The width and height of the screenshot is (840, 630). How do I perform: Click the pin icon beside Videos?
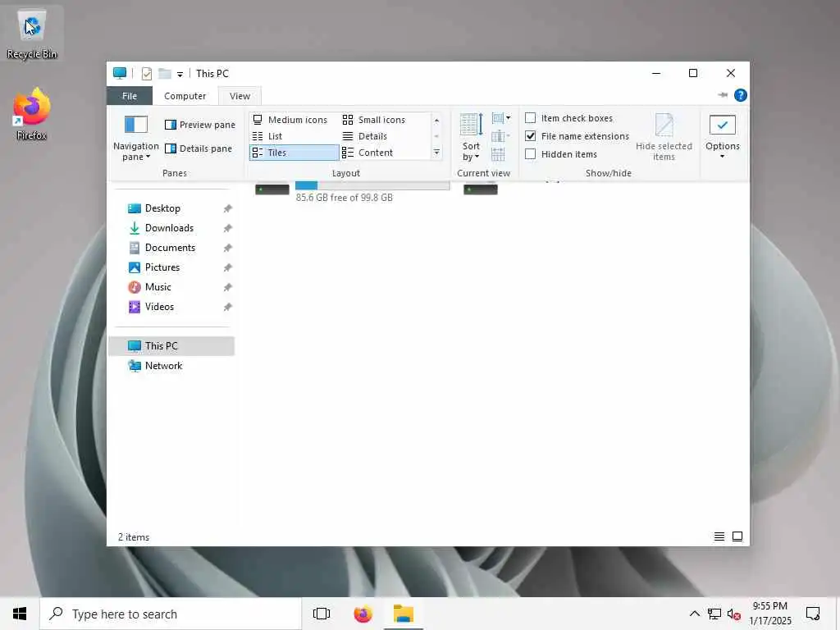(228, 307)
